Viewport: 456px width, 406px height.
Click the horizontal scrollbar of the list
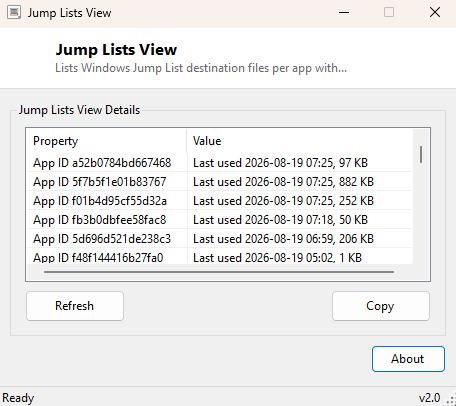pos(219,272)
